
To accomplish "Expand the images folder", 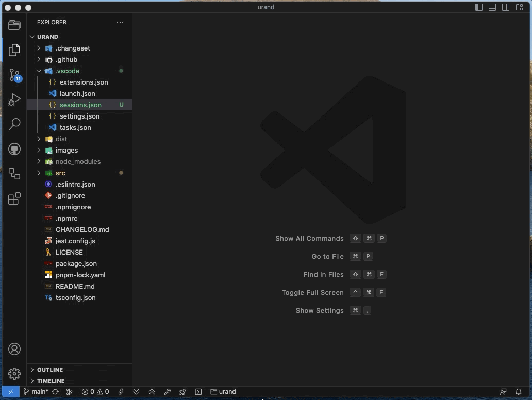I will 79,151.
